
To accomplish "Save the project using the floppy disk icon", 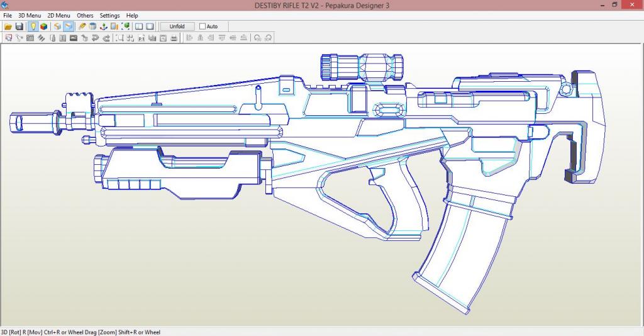I will click(x=19, y=26).
